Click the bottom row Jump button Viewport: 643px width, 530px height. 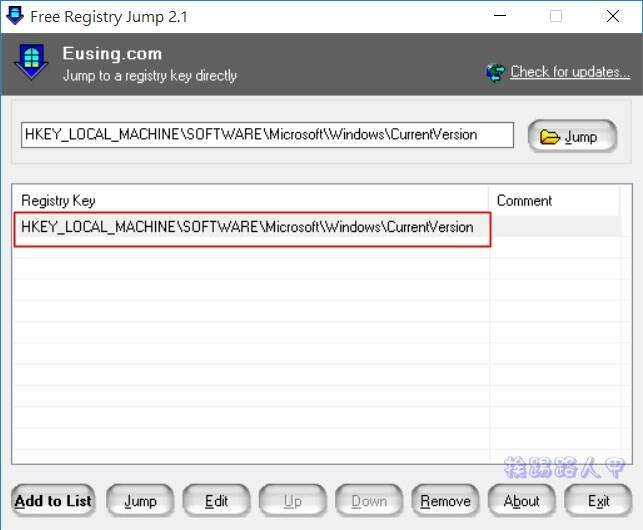click(x=140, y=501)
